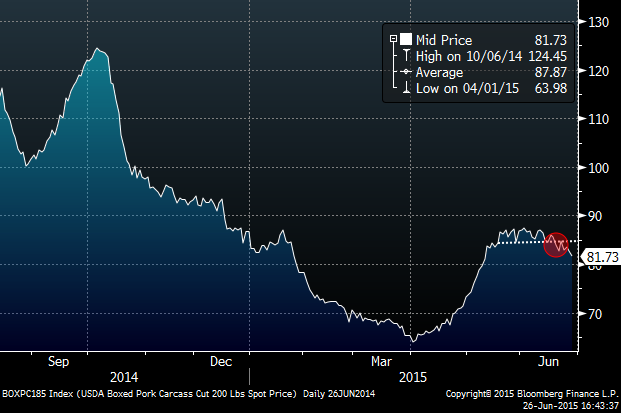Click the High marker icon in legend
621x413 pixels.
(x=407, y=56)
